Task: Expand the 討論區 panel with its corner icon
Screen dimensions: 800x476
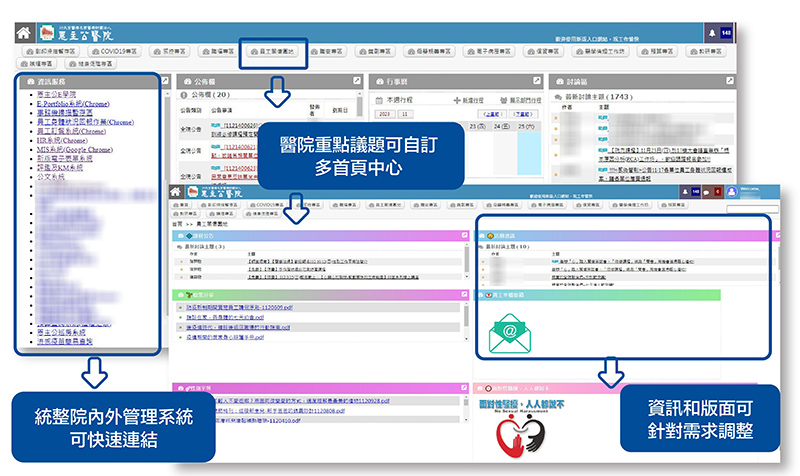Action: (x=730, y=81)
